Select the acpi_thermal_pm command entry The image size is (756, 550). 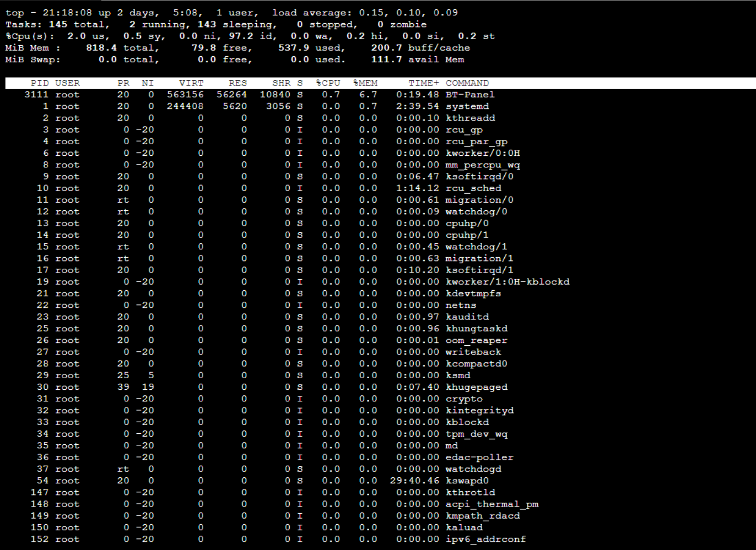492,504
